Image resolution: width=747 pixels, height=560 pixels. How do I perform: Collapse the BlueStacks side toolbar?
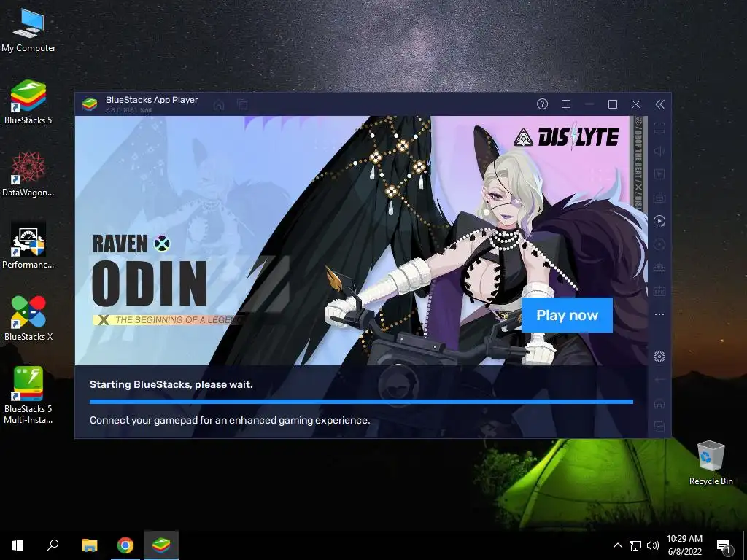click(x=659, y=104)
